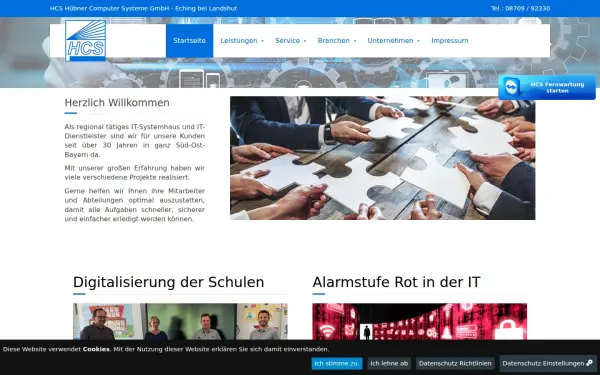Expand the Unternehmen dropdown arrow
The width and height of the screenshot is (600, 375).
click(x=419, y=41)
